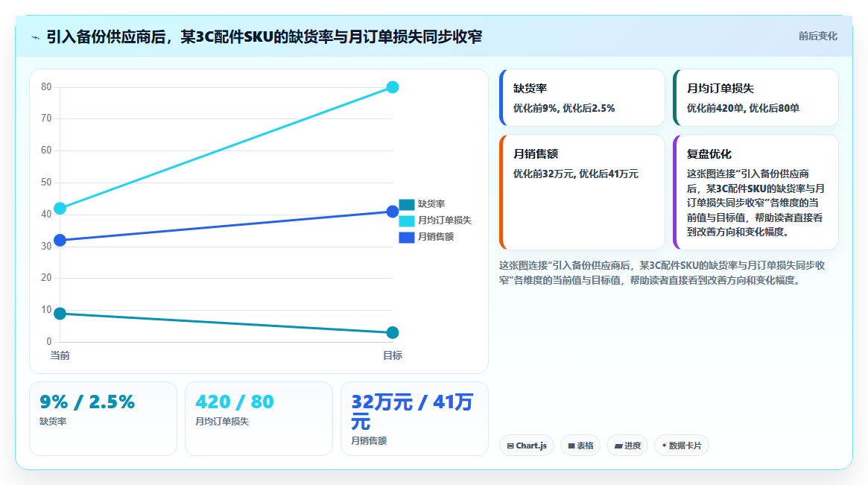Click text 优化前32万元, 优化后41万元
The image size is (868, 485).
click(x=575, y=174)
